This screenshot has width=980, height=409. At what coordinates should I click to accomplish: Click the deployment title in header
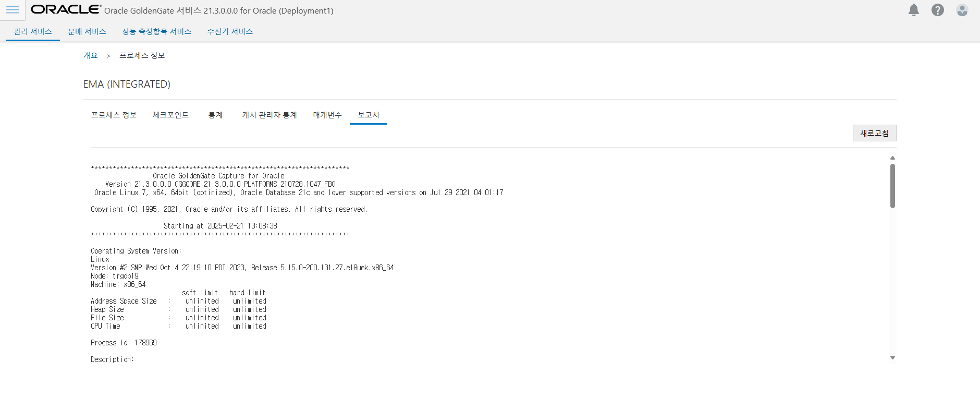219,10
